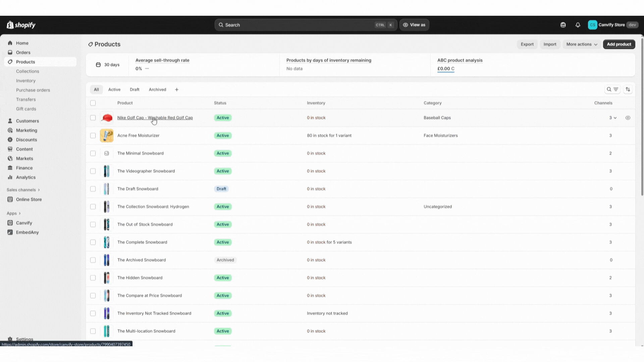Click the Add product button
The width and height of the screenshot is (644, 362).
pyautogui.click(x=619, y=44)
